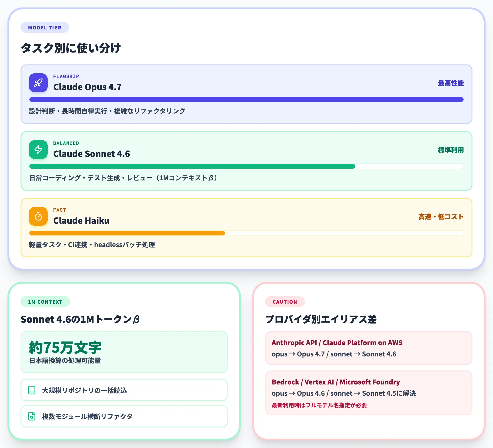
Task: Click the Sonnet 4.6の1Mトークンβ heading
Action: pos(80,319)
